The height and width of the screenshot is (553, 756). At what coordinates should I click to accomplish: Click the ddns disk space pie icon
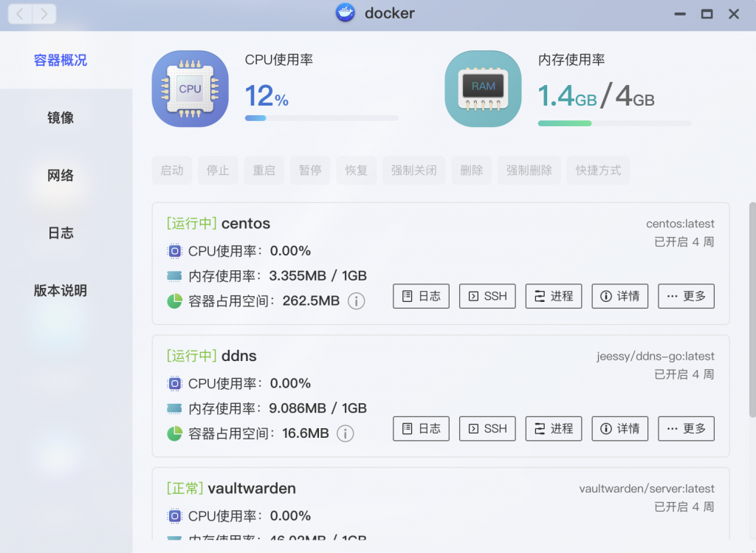coord(174,433)
